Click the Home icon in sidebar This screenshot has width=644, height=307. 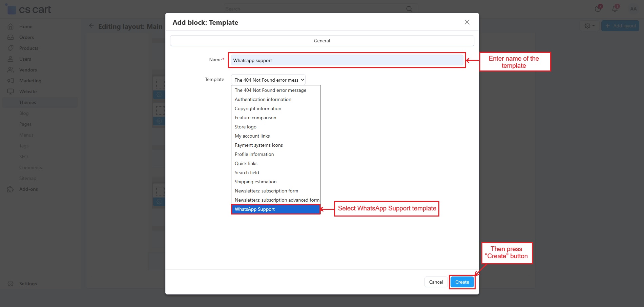[11, 26]
